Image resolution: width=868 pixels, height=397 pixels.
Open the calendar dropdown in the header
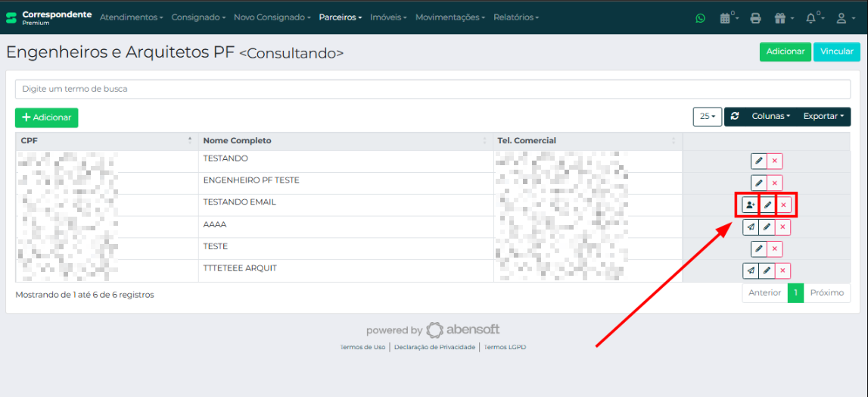[729, 18]
